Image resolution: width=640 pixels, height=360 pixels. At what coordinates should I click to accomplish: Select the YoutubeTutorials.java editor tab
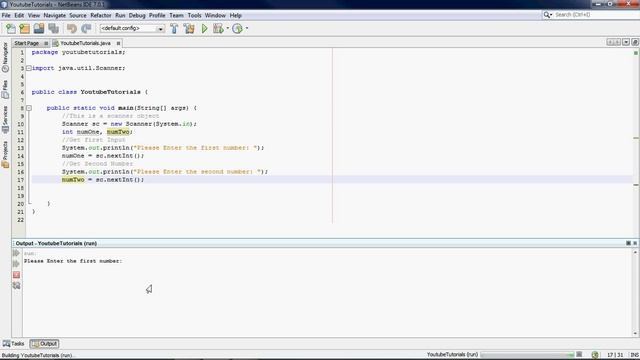pyautogui.click(x=85, y=43)
